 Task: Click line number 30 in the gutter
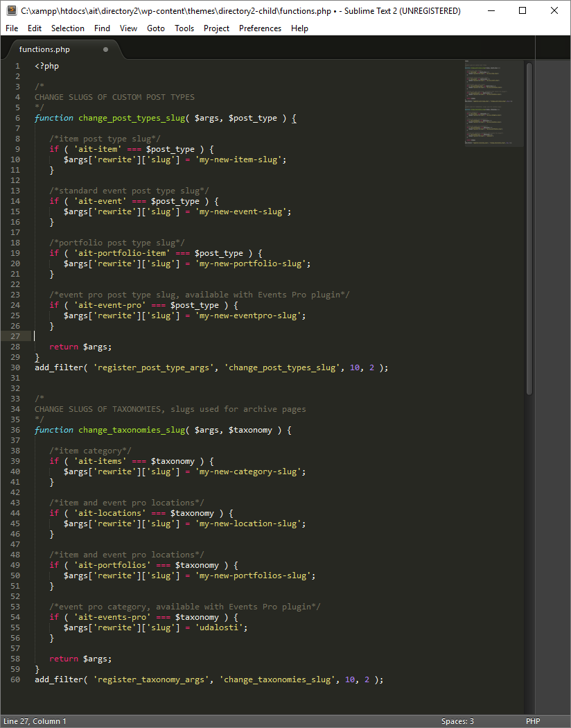(x=15, y=367)
